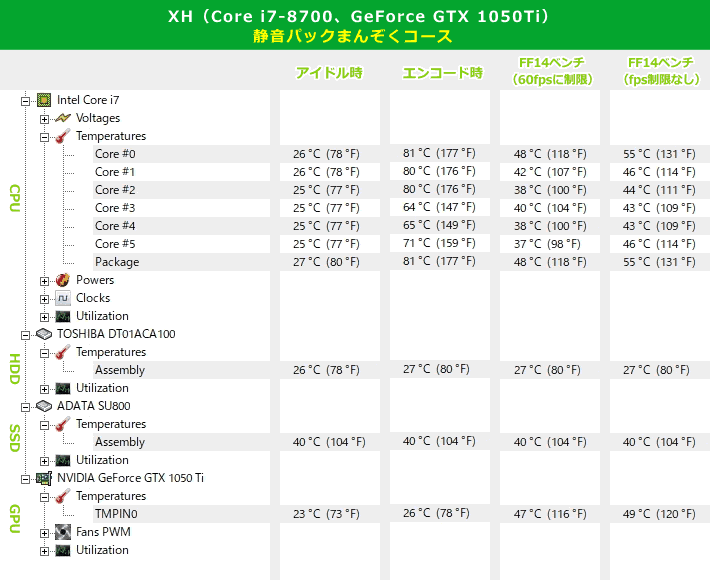Expand the Powers node
This screenshot has width=710, height=580.
pyautogui.click(x=44, y=281)
